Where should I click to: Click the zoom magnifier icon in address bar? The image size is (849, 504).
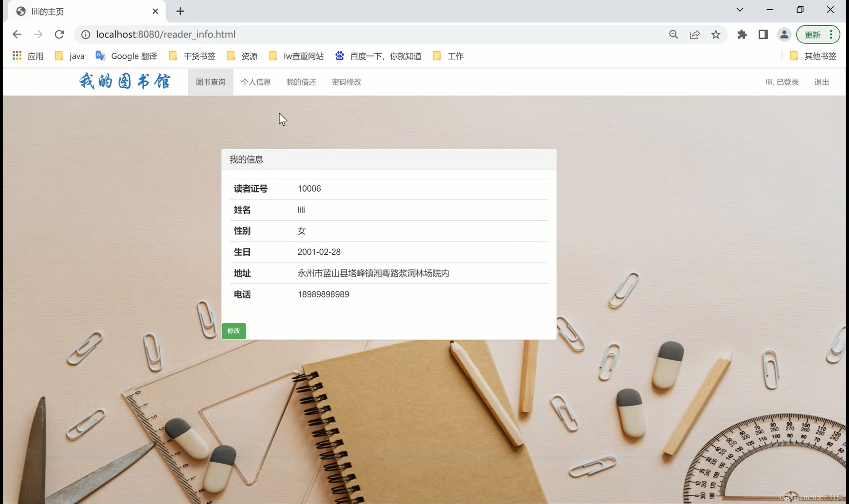[674, 34]
